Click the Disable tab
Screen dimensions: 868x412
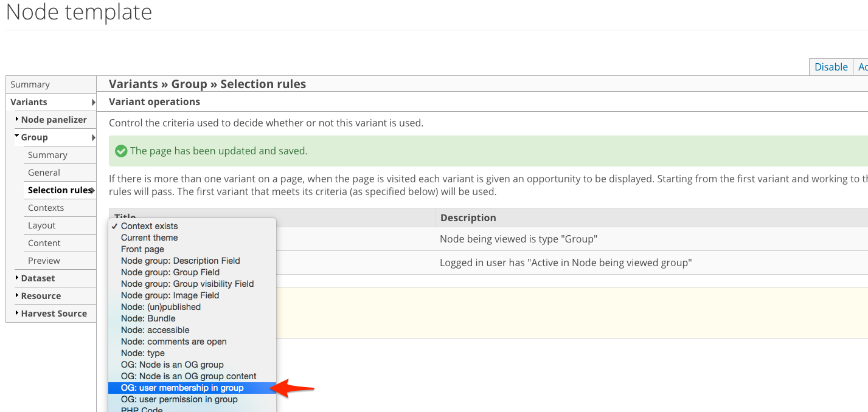click(x=831, y=67)
